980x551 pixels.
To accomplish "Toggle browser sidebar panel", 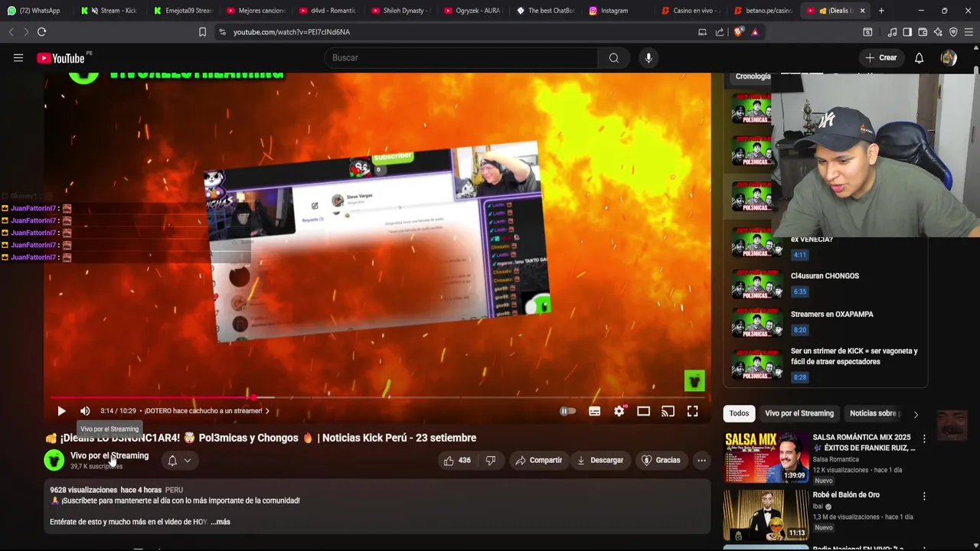I will click(907, 32).
